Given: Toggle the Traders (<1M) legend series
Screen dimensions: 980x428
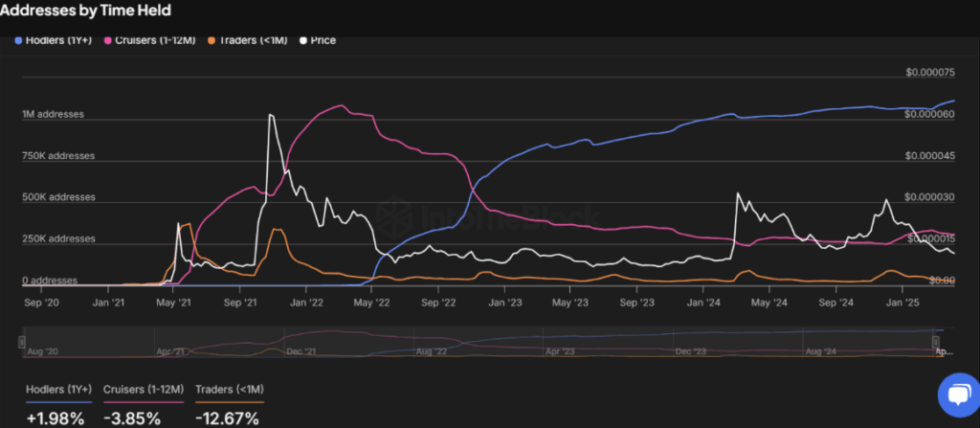Looking at the screenshot, I should 252,40.
